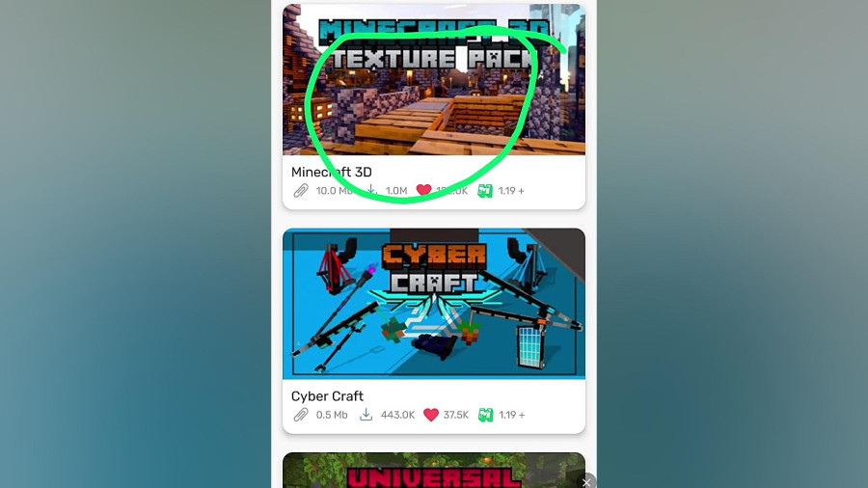
Task: Click the Cyber Craft title text
Action: (327, 396)
